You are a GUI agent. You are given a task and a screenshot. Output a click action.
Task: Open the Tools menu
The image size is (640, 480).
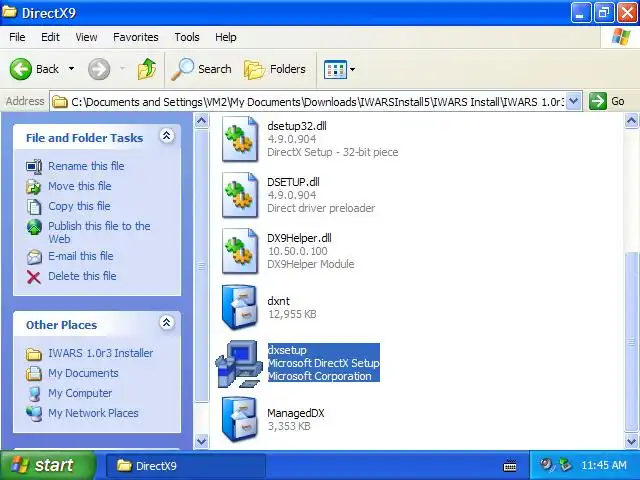[187, 37]
